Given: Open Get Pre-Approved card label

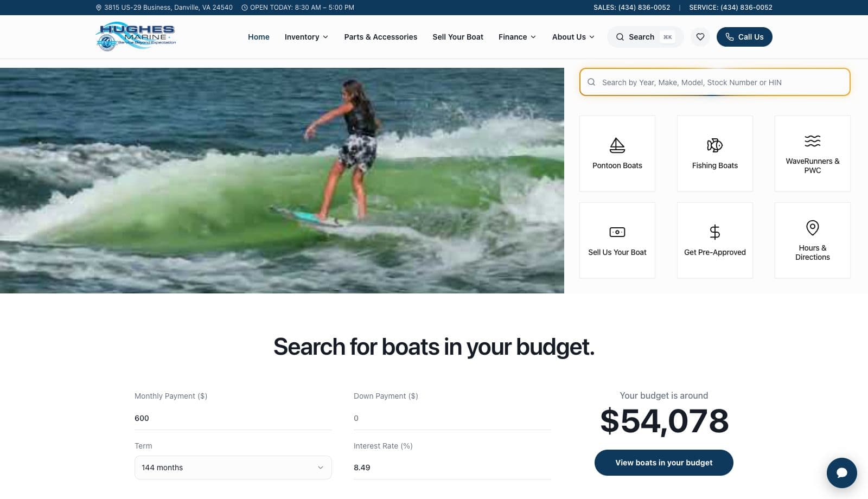Looking at the screenshot, I should [715, 252].
